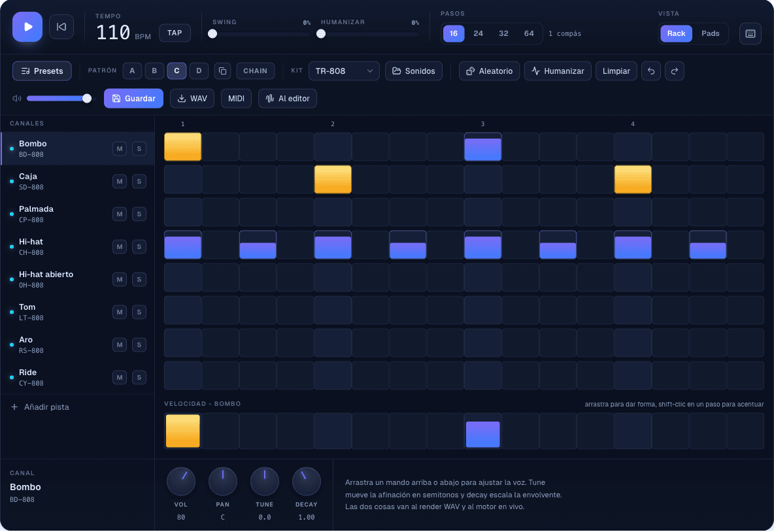This screenshot has height=532, width=774.
Task: Export pattern as MIDI
Action: [x=236, y=99]
